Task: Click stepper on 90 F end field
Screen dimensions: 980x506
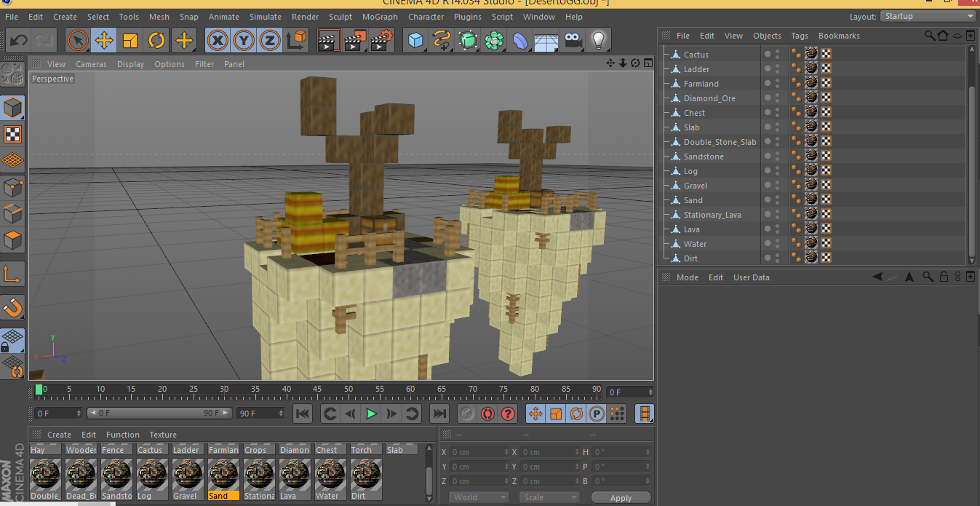Action: [x=280, y=414]
